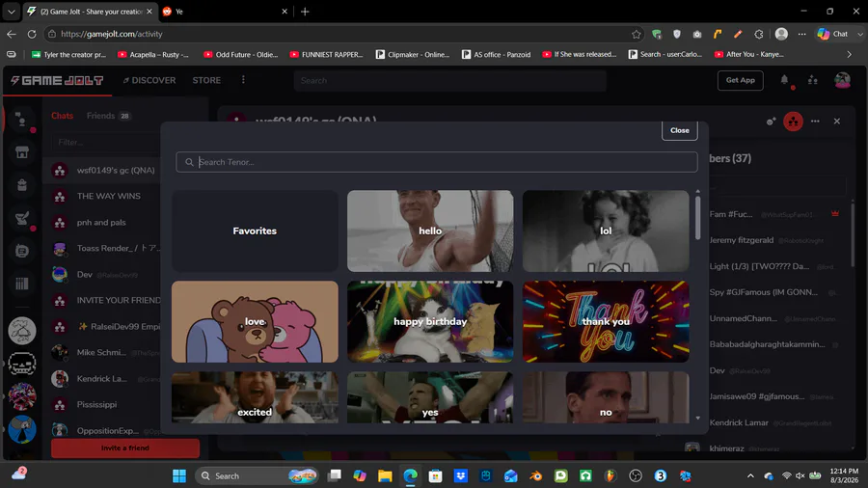The image size is (868, 488).
Task: Toggle the red members list icon
Action: [793, 122]
